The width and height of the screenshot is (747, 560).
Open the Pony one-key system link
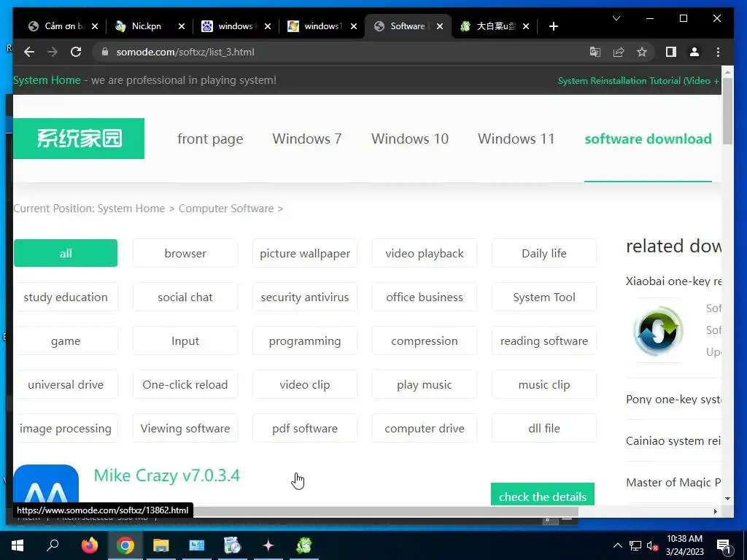(x=673, y=399)
